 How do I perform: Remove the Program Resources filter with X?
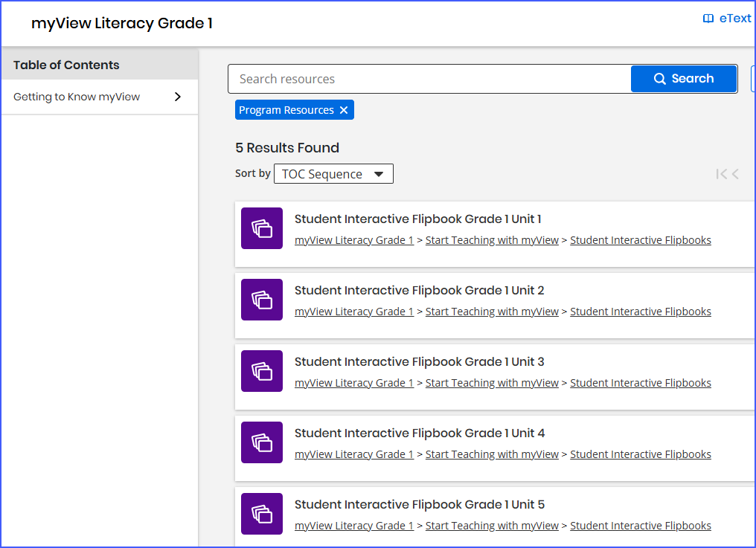pos(344,110)
